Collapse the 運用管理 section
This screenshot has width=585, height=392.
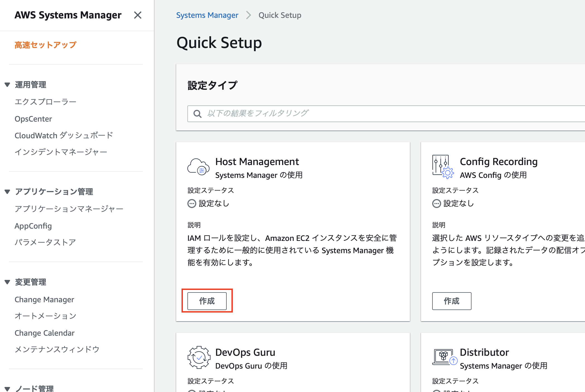[7, 84]
